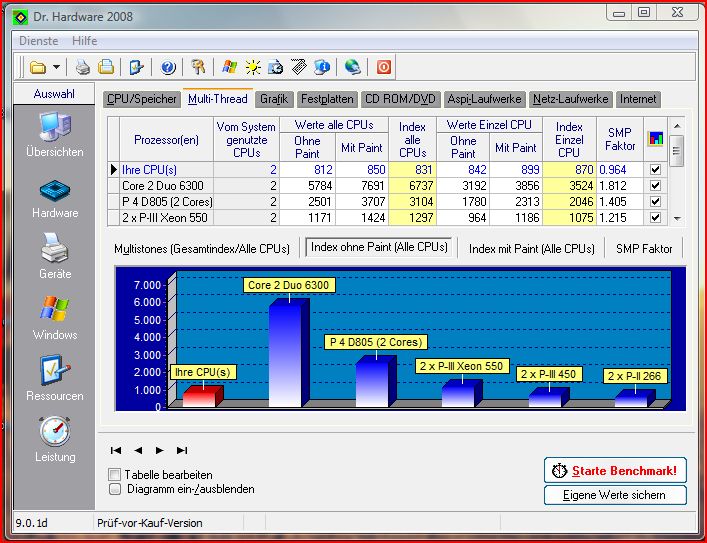Show Multistones Gesamtindex chart tab
This screenshot has height=543, width=707.
[x=202, y=249]
